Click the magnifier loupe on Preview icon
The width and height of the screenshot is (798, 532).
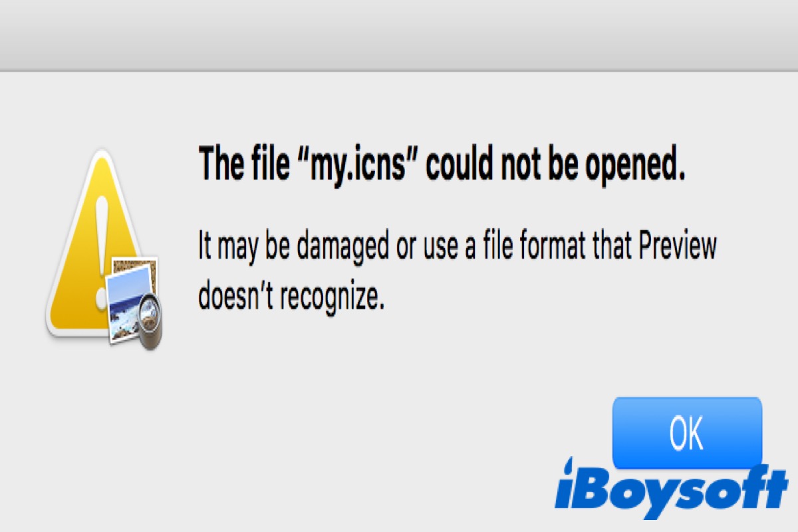click(153, 322)
